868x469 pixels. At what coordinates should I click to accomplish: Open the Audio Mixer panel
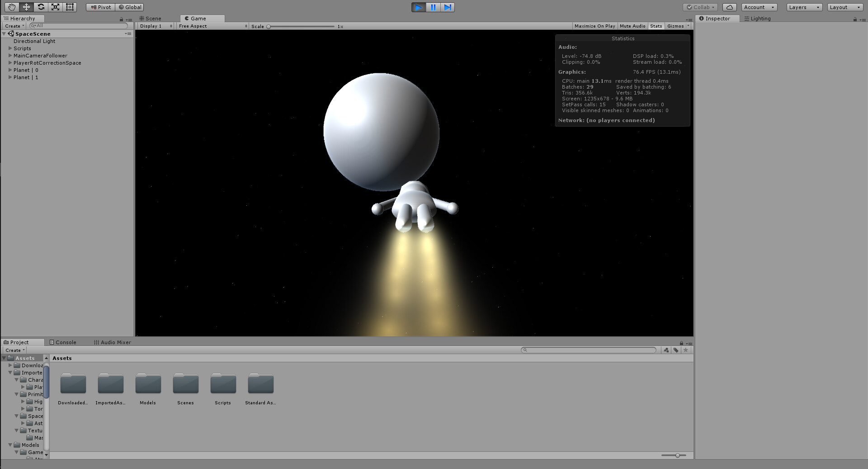(112, 342)
